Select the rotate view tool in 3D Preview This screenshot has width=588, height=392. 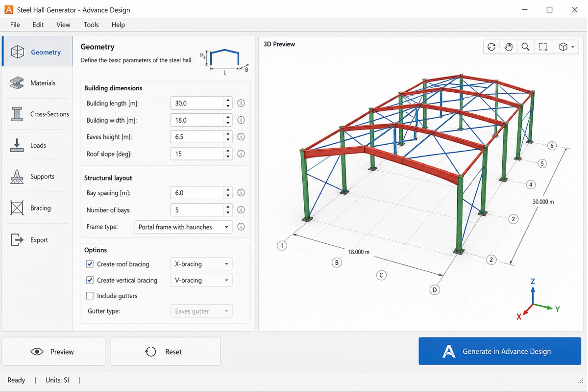pos(491,47)
